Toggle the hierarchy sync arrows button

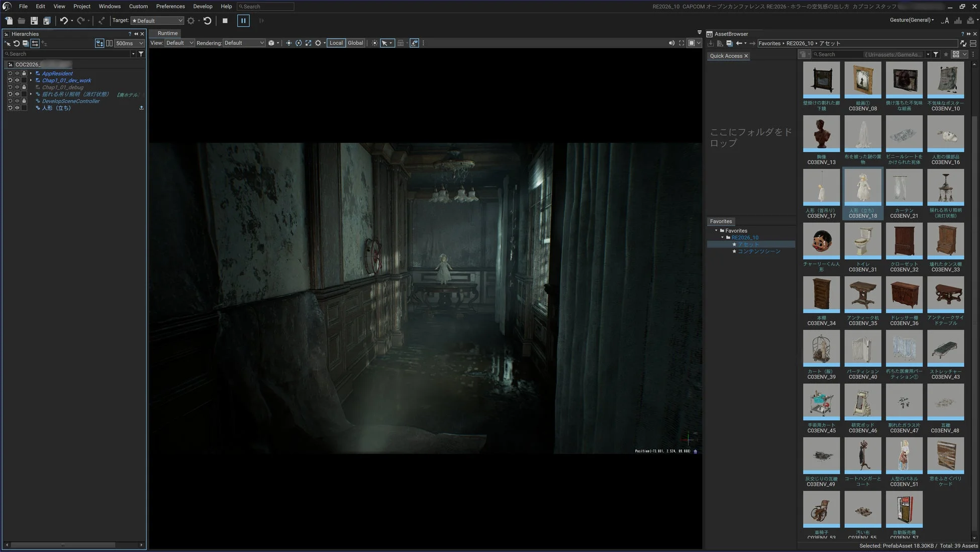pos(35,44)
